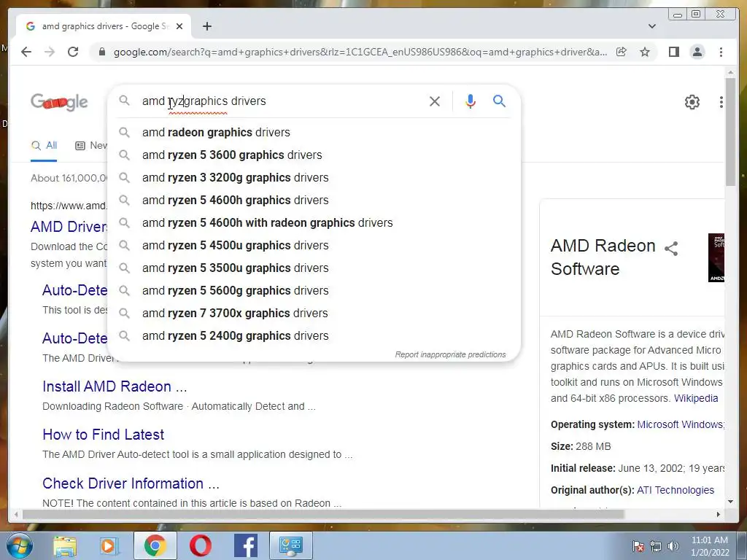Open the Wikipedia link in knowledge panel
The width and height of the screenshot is (747, 560).
coord(695,398)
